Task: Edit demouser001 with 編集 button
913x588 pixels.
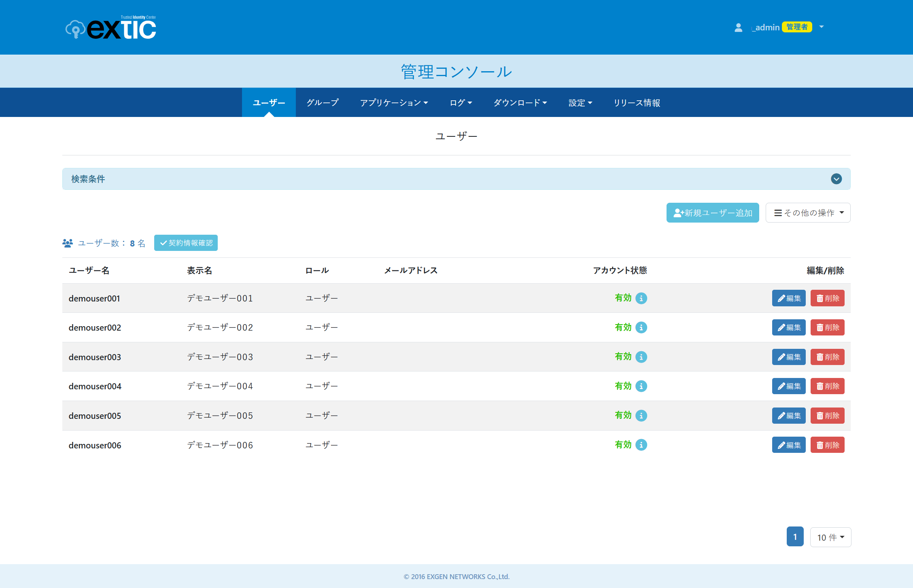Action: pos(789,298)
